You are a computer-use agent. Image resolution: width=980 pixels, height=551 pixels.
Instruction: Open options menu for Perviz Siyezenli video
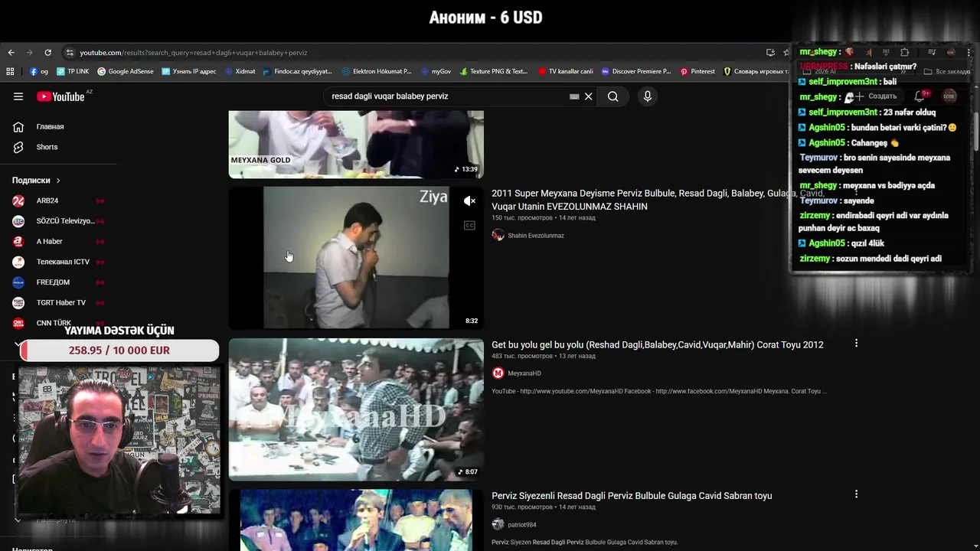(x=856, y=494)
